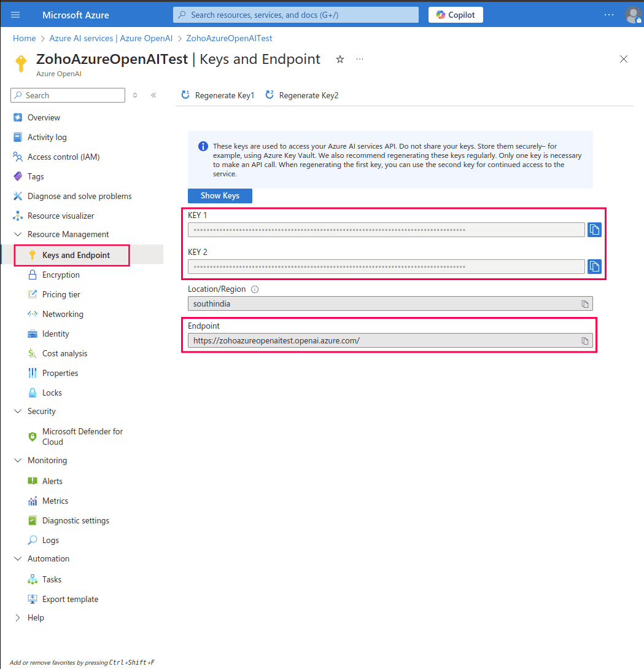Open Copilot from the top bar
The width and height of the screenshot is (644, 669).
pyautogui.click(x=455, y=14)
